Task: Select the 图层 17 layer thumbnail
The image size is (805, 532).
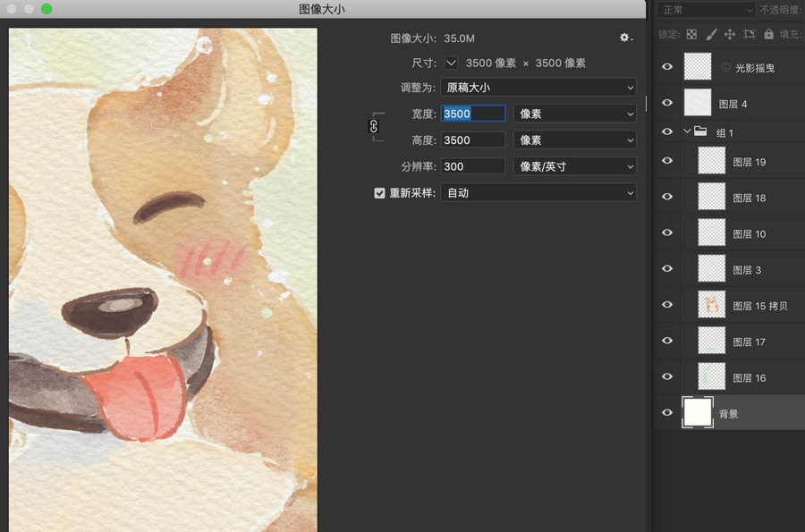Action: 712,340
